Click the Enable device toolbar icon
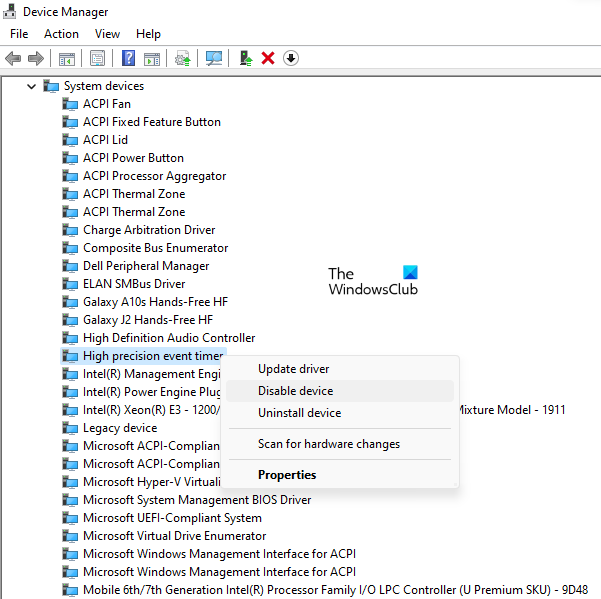Image resolution: width=601 pixels, height=599 pixels. click(245, 59)
